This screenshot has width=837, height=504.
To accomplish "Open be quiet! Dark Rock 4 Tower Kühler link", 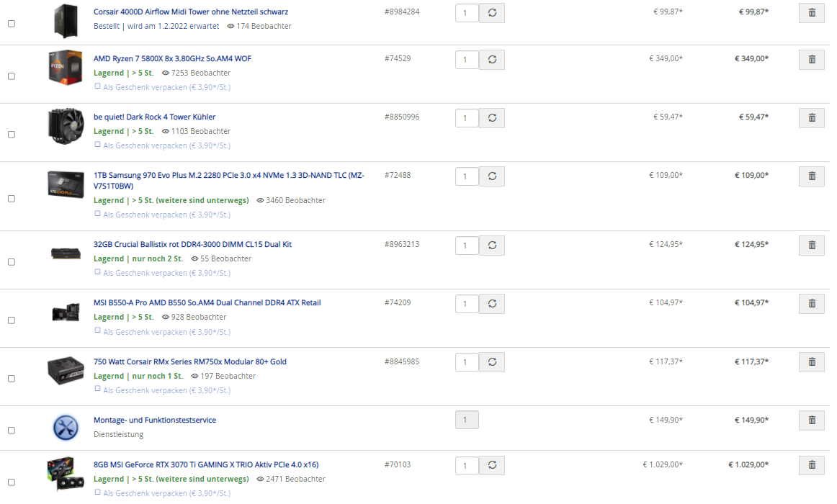I will [x=154, y=117].
